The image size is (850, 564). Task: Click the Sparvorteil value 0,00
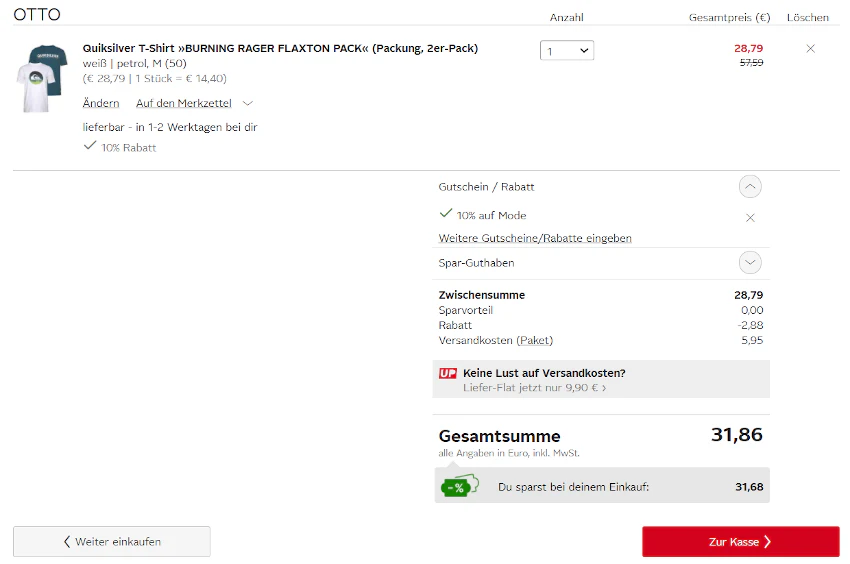point(752,310)
